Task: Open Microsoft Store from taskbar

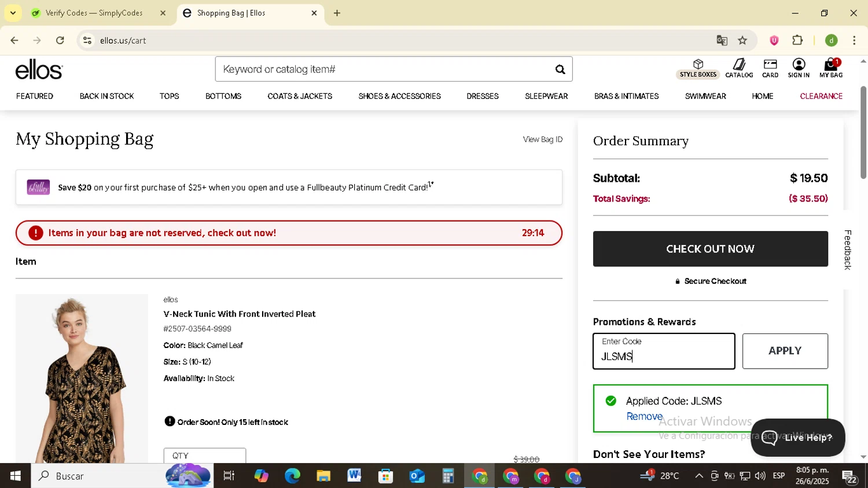Action: point(385,476)
